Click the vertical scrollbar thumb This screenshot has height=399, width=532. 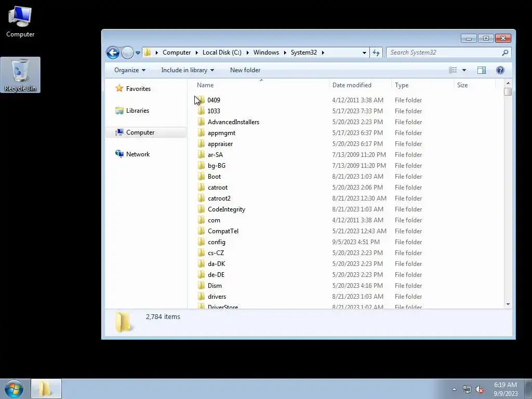click(x=508, y=91)
